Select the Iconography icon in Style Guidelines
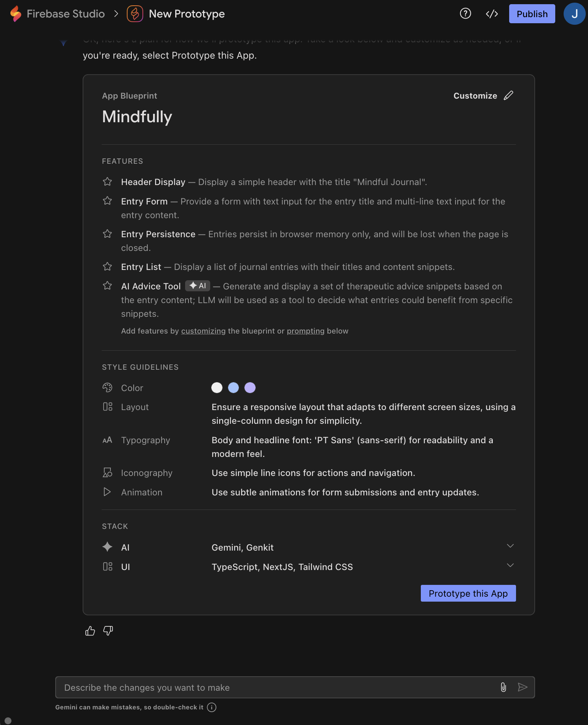This screenshot has height=725, width=588. (x=107, y=473)
